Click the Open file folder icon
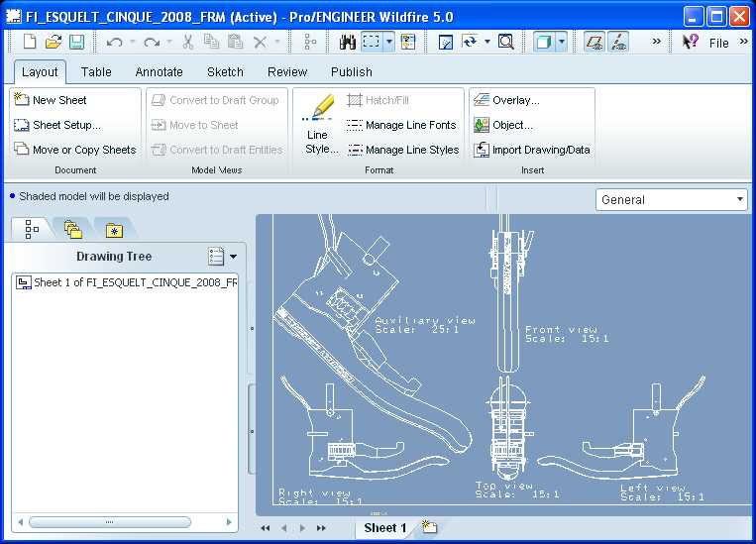Image resolution: width=756 pixels, height=544 pixels. (x=54, y=42)
